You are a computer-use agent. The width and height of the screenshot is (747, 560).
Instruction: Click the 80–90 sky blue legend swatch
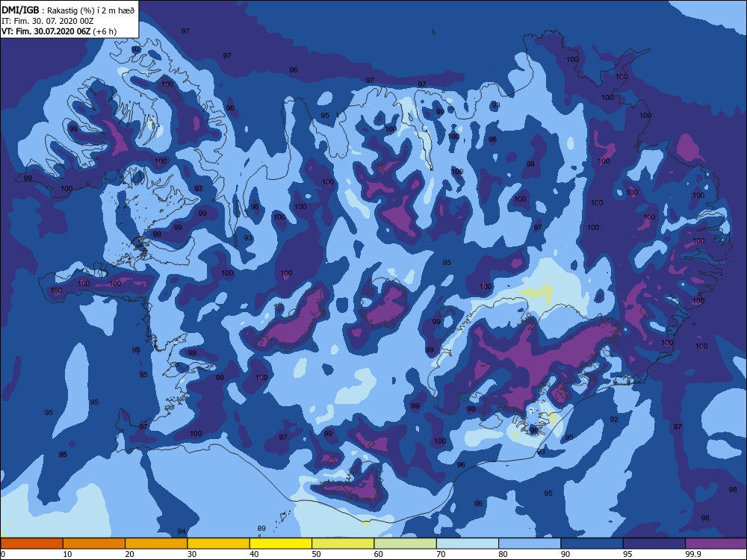pyautogui.click(x=530, y=544)
